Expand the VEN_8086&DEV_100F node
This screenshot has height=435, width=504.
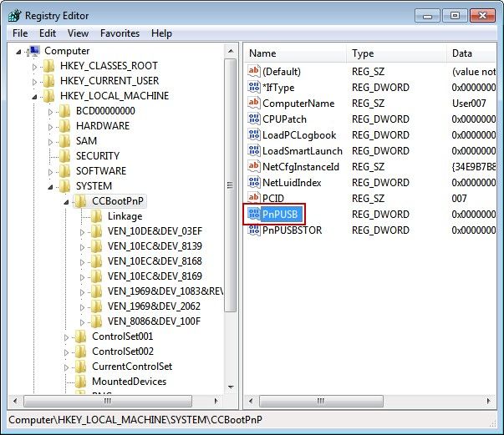(82, 322)
